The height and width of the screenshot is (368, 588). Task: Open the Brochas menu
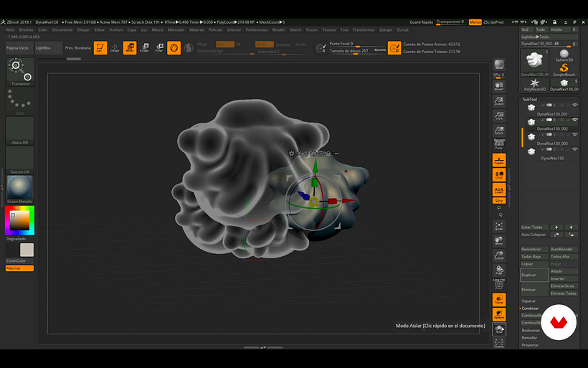27,29
